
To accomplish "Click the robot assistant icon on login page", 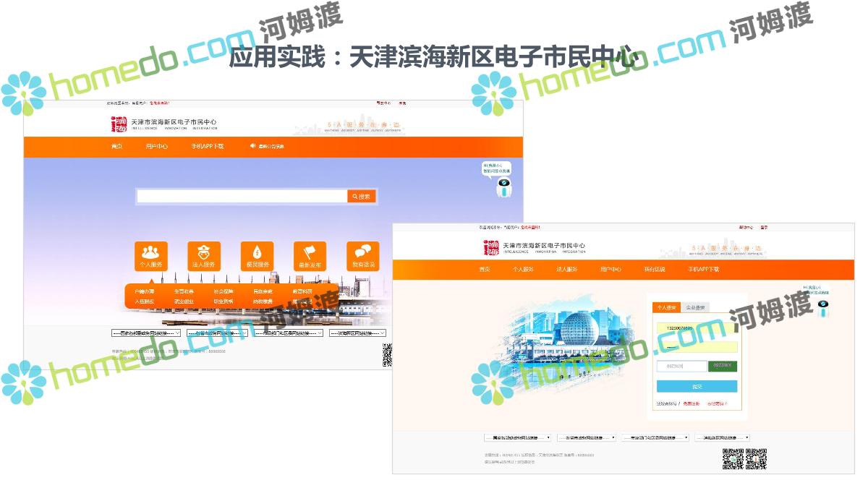I will (823, 309).
